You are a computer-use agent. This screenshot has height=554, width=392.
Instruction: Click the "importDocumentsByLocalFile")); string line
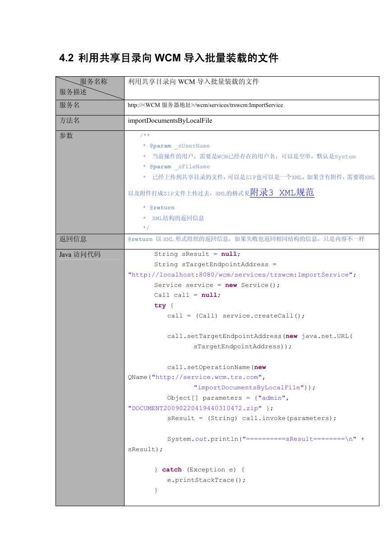(x=254, y=388)
